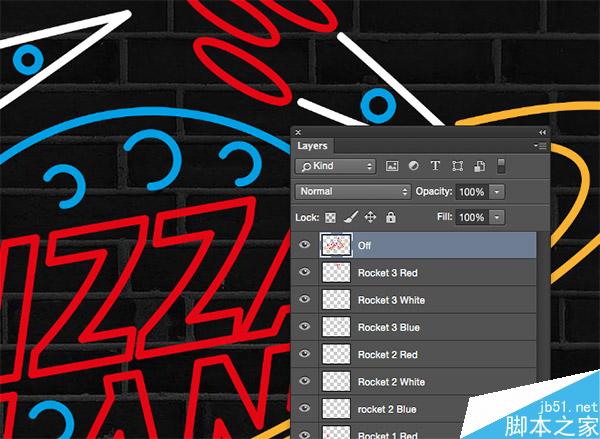Open the Layers panel flyout menu
This screenshot has height=439, width=600.
click(540, 146)
